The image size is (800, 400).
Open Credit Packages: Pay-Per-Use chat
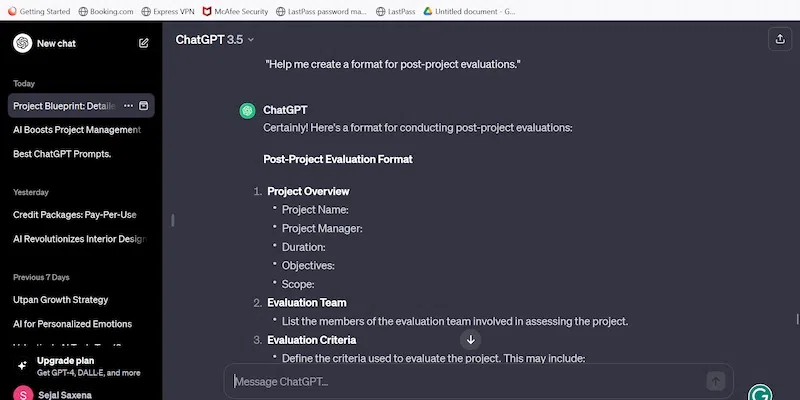tap(74, 215)
